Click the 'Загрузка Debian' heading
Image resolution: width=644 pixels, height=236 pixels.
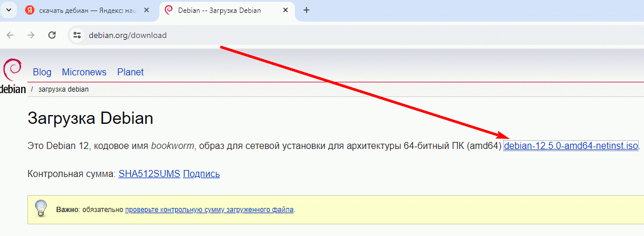click(x=90, y=119)
